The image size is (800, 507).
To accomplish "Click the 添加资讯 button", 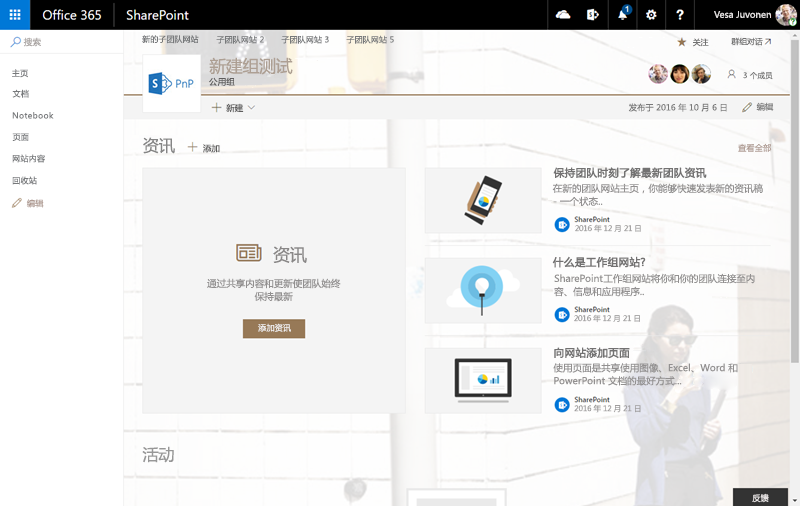I will [x=274, y=328].
